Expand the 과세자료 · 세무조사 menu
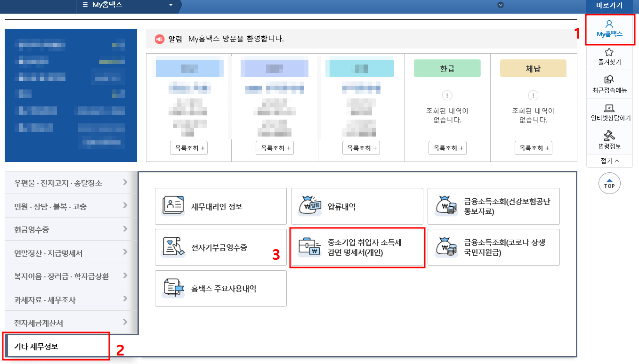This screenshot has width=639, height=364. point(71,299)
